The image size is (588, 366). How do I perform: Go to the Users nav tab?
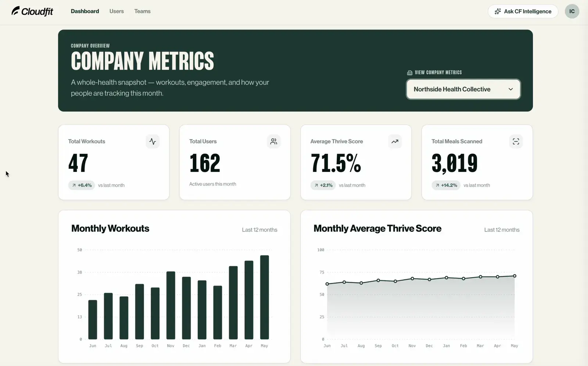(116, 11)
